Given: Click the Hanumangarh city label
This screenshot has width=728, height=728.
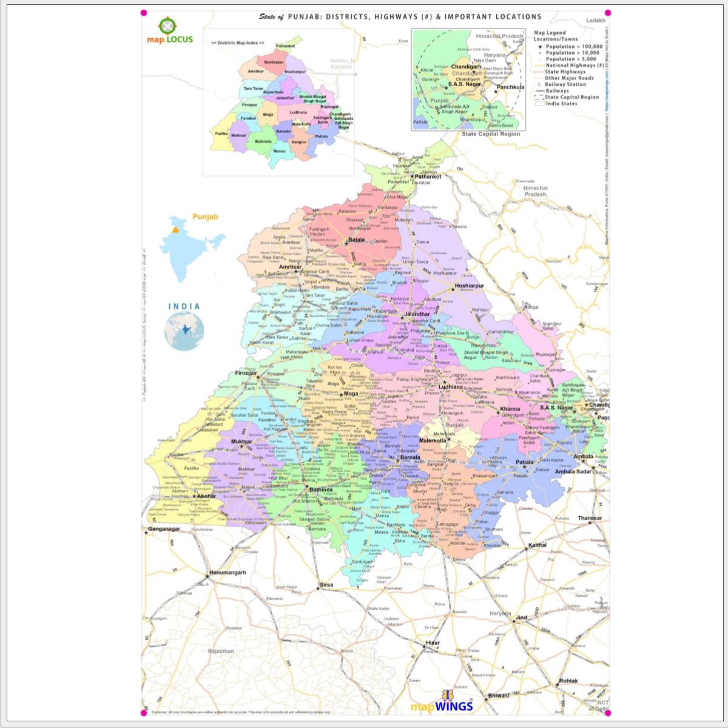Looking at the screenshot, I should [227, 573].
